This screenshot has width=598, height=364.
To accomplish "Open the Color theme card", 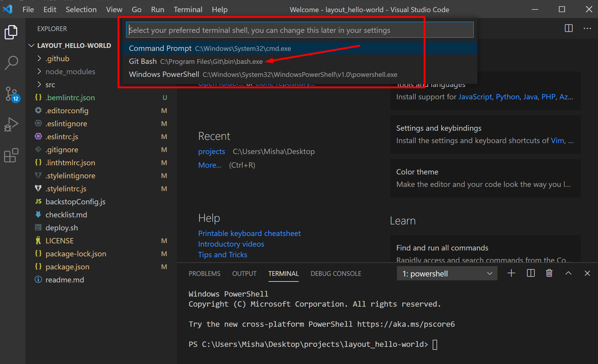I will (x=485, y=178).
